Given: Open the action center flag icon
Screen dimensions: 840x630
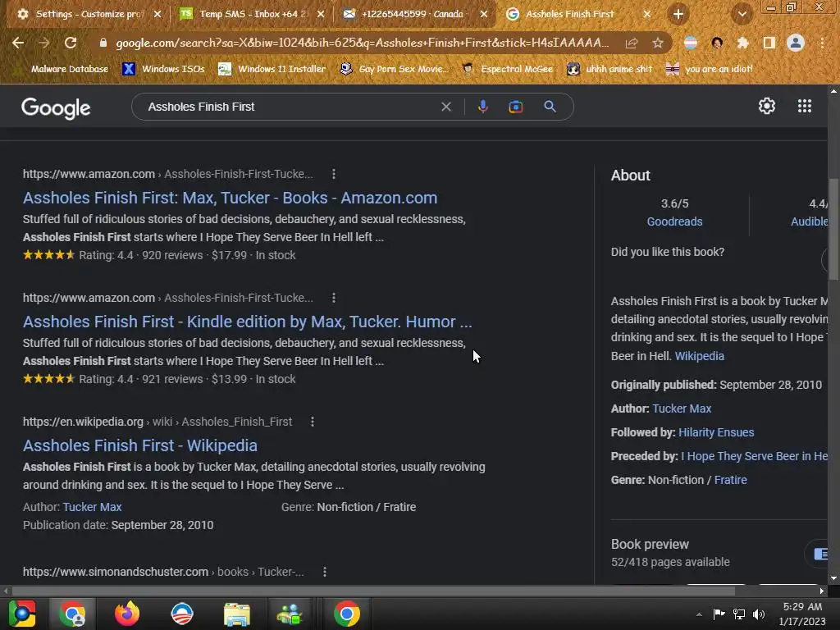Looking at the screenshot, I should tap(719, 614).
